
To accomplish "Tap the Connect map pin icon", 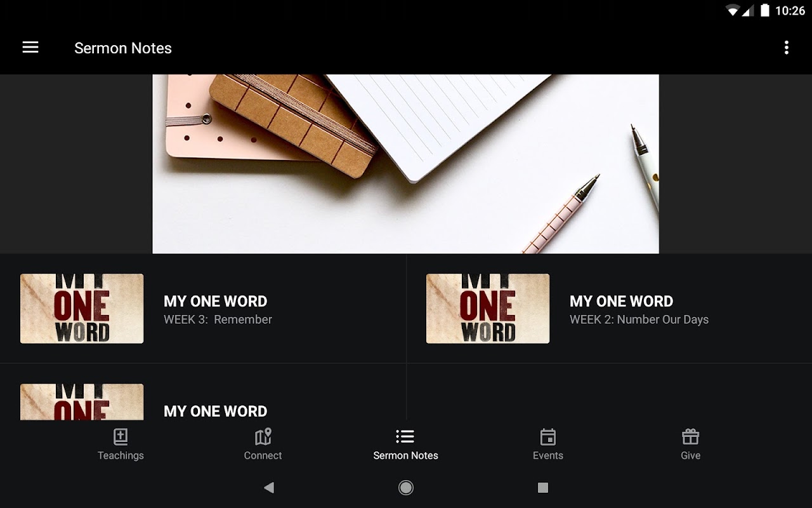I will tap(263, 436).
